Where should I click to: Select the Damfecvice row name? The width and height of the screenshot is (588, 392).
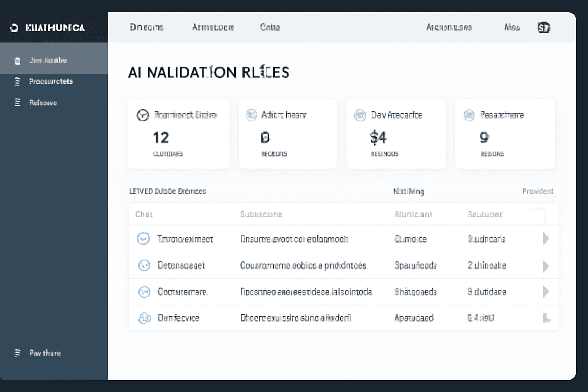coord(178,318)
